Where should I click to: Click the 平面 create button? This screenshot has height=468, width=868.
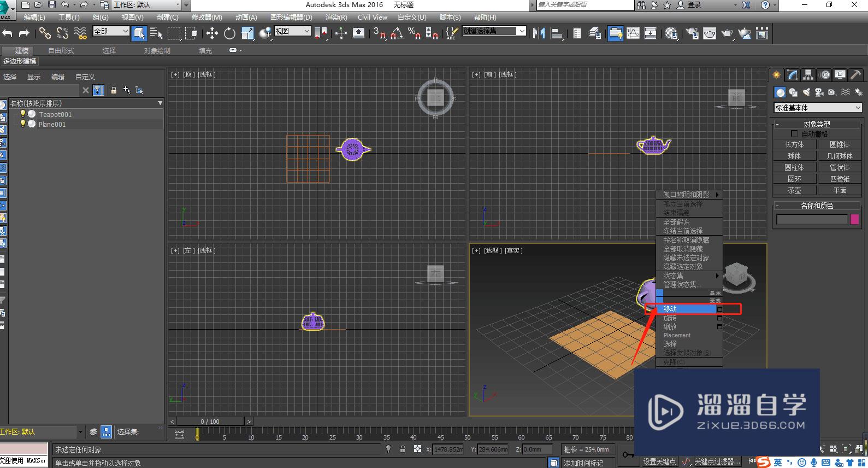point(840,190)
